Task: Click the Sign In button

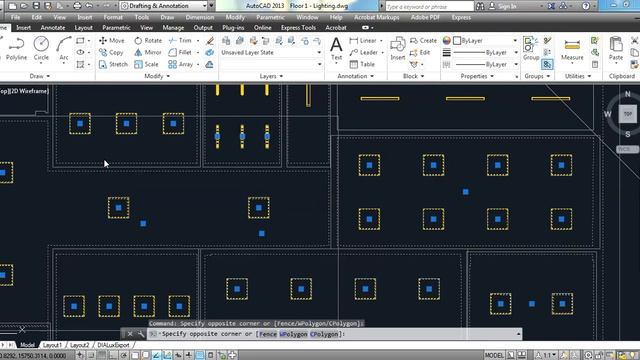Action: point(502,6)
